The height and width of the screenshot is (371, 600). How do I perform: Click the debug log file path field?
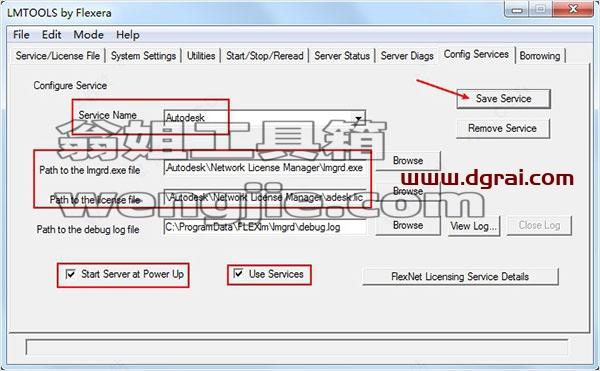click(x=264, y=227)
